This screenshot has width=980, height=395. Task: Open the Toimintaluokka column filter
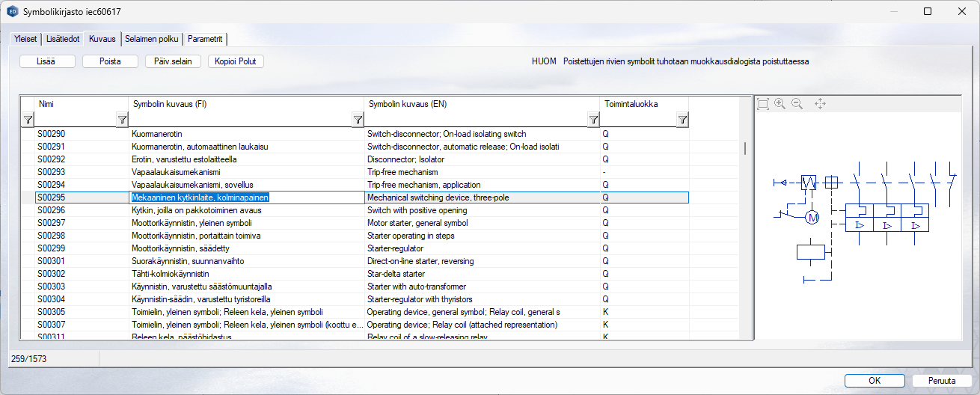tap(682, 119)
